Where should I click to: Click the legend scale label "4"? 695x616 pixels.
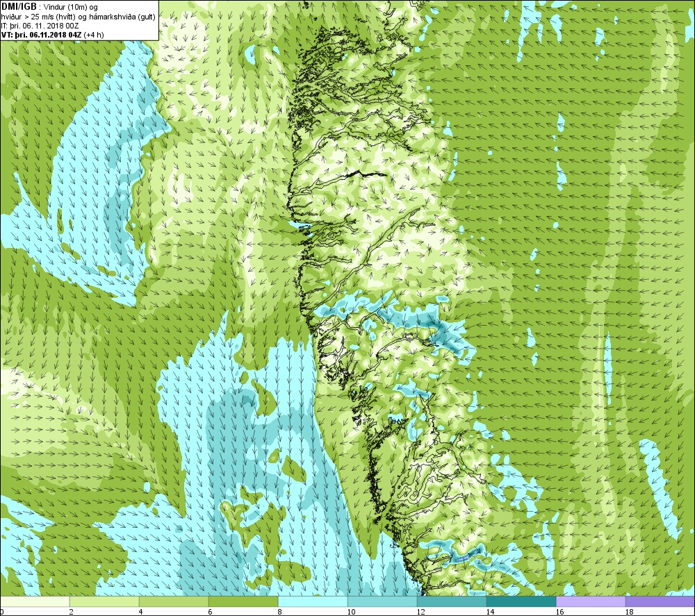(141, 612)
